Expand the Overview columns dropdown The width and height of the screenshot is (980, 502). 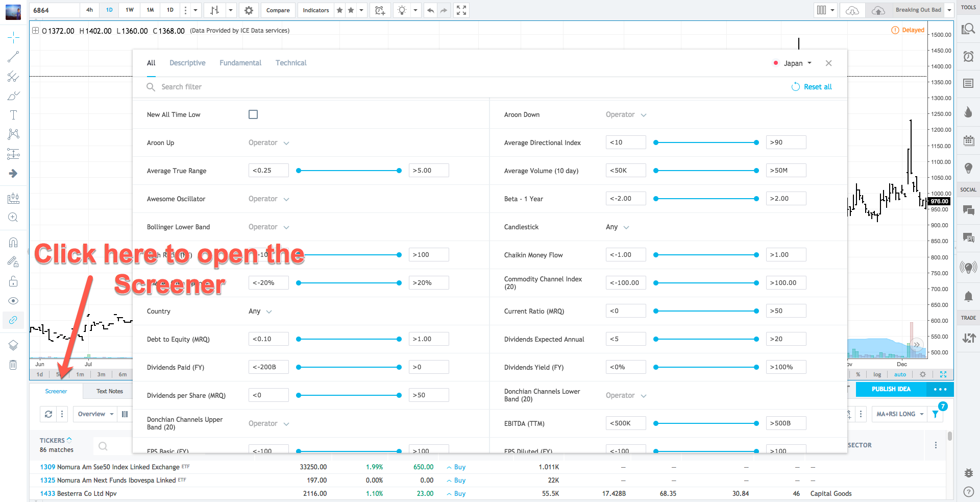coord(95,414)
